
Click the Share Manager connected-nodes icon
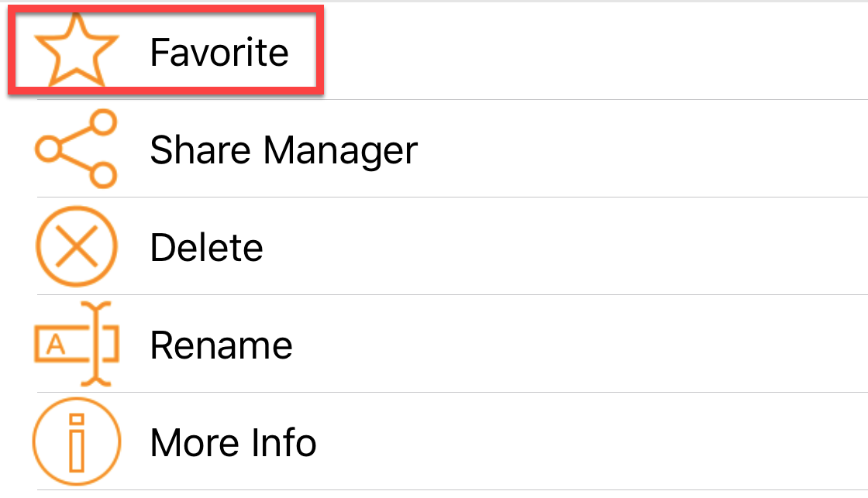pyautogui.click(x=77, y=149)
